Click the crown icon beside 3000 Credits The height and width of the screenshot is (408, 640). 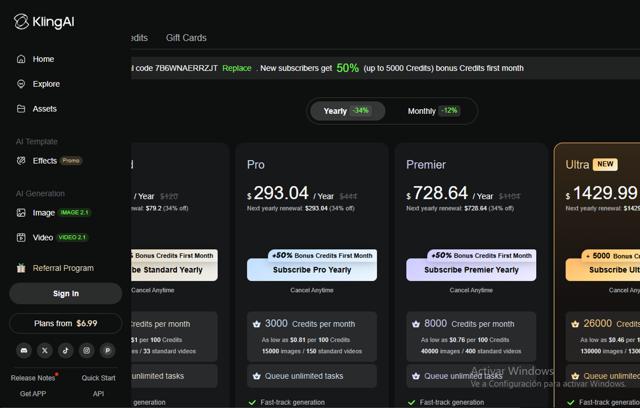[256, 324]
